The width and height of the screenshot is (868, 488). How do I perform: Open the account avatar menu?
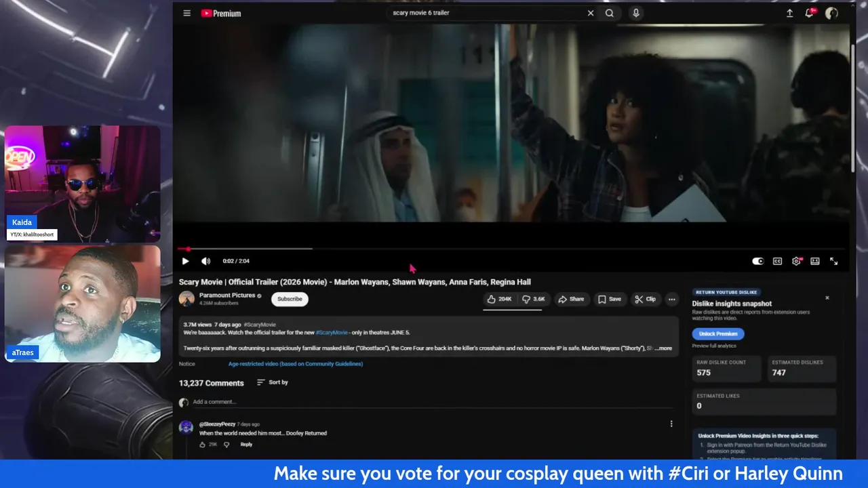(x=831, y=13)
